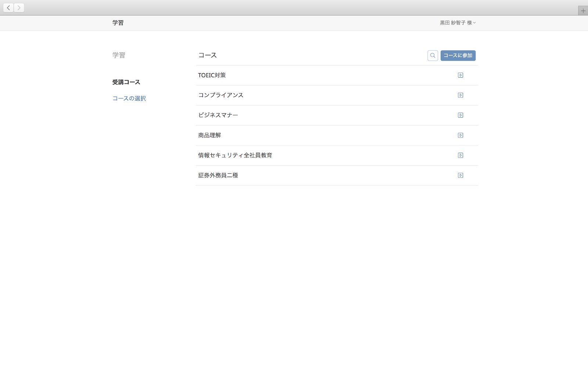The width and height of the screenshot is (588, 368).
Task: Open a new tab with plus icon
Action: coord(583,11)
